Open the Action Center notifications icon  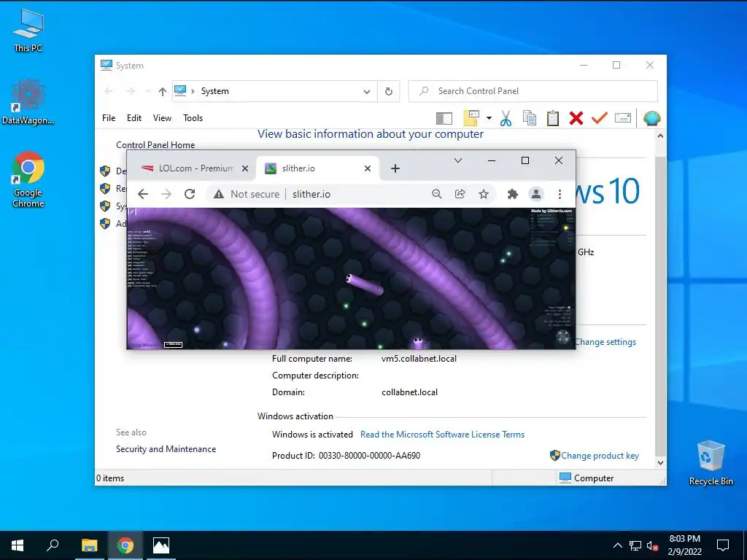(723, 545)
